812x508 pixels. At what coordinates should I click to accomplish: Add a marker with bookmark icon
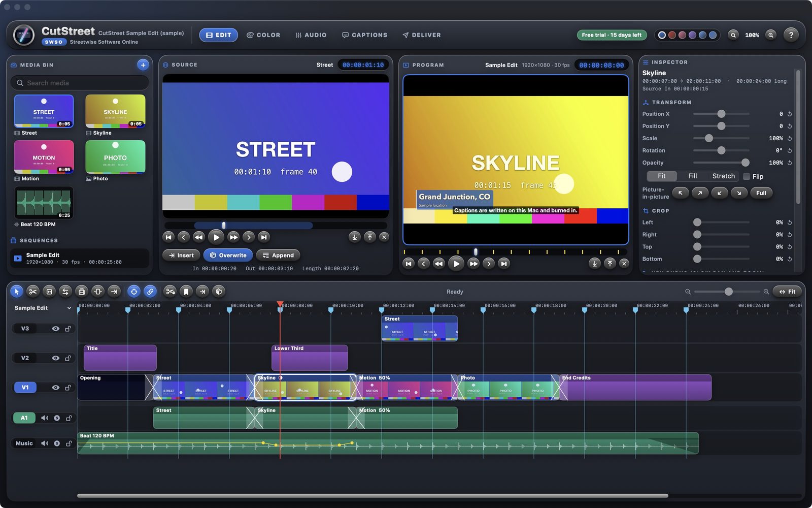[186, 291]
